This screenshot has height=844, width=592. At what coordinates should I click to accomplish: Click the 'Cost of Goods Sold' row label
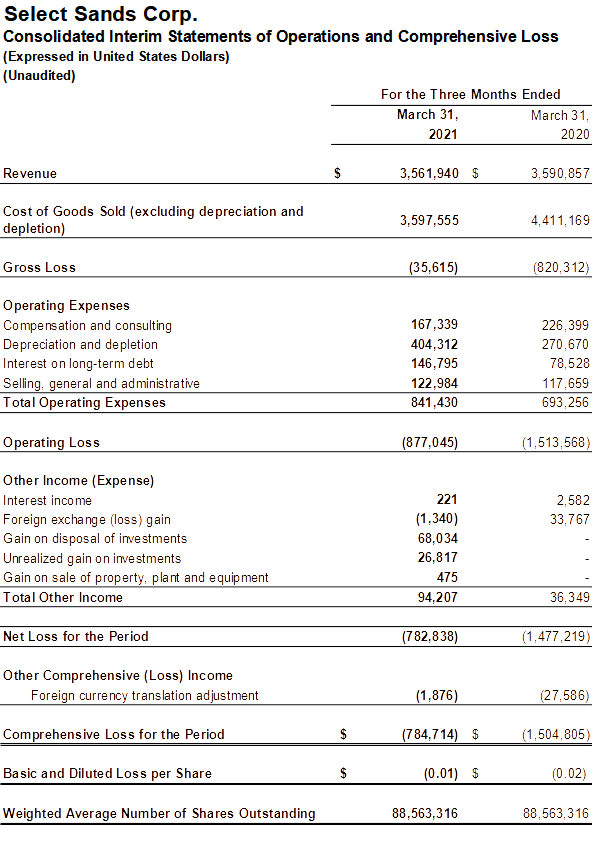coord(153,220)
